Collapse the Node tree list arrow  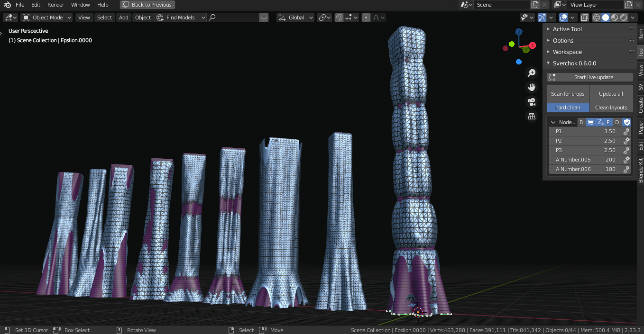coord(553,122)
